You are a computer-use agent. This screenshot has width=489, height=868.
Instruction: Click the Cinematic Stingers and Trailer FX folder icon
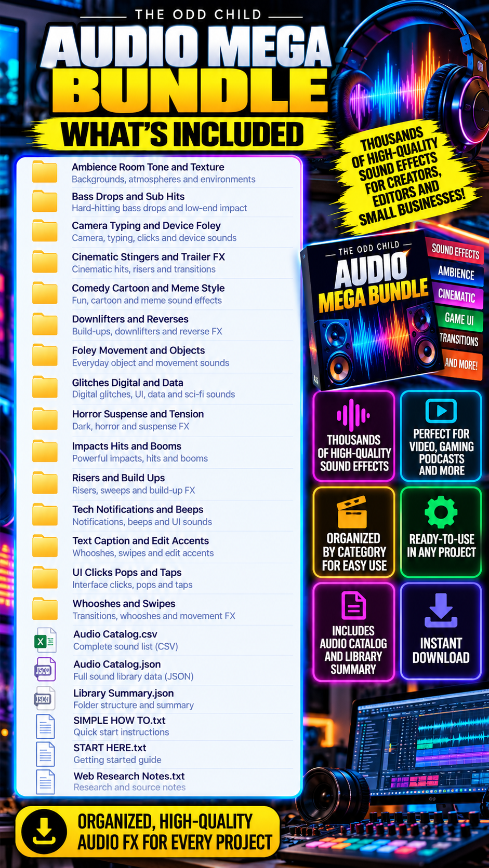[45, 262]
